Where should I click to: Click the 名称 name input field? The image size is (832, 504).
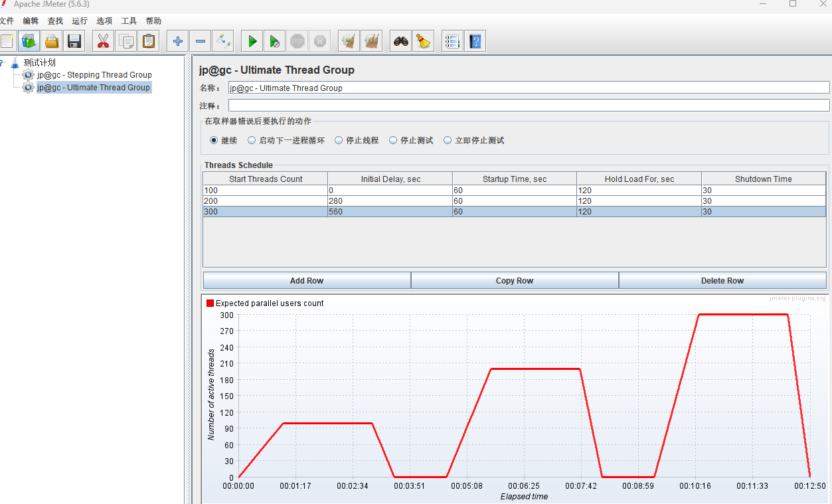(x=529, y=88)
